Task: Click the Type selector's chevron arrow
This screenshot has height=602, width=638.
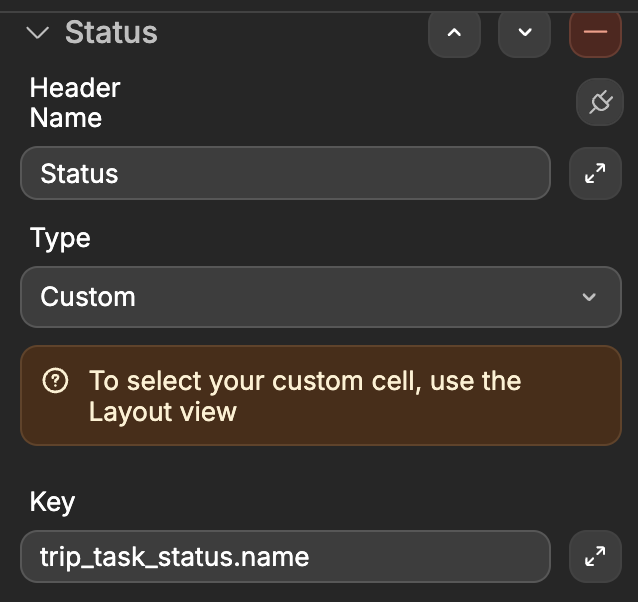Action: (x=589, y=297)
